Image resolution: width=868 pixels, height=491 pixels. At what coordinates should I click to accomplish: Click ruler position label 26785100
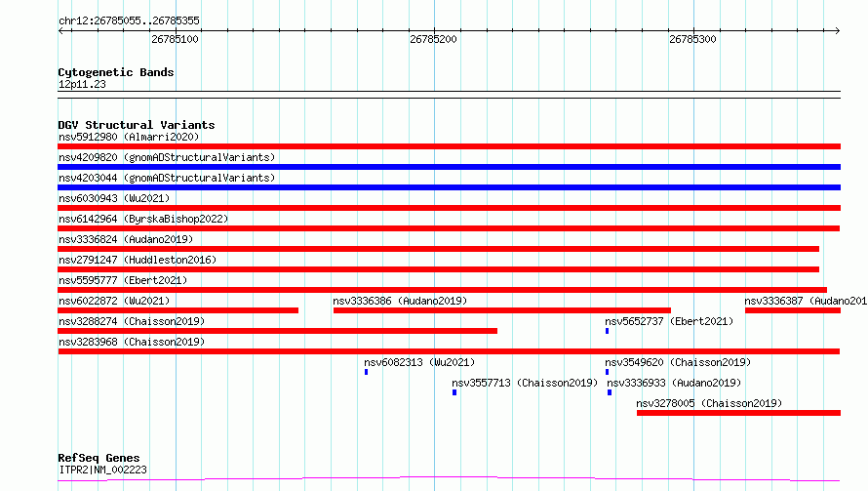point(175,39)
